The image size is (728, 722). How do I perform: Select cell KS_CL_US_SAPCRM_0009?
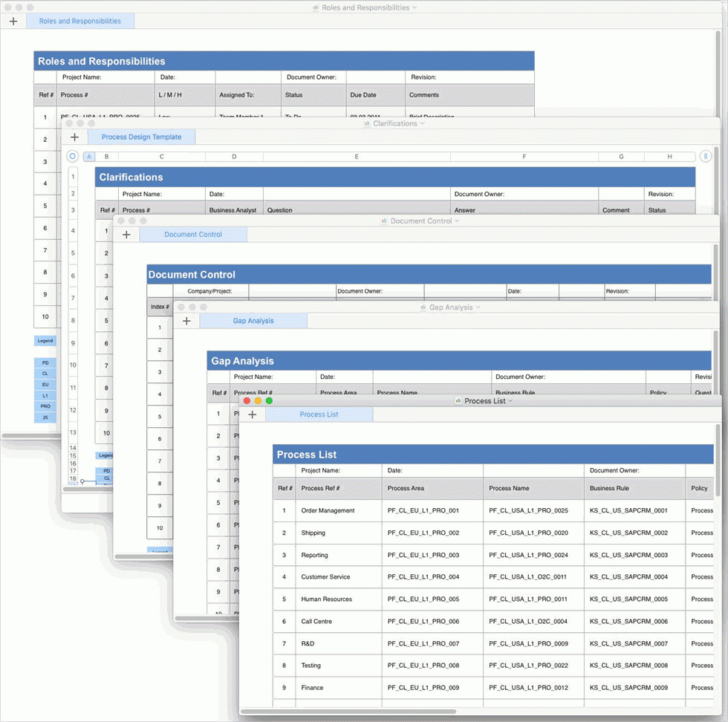634,688
